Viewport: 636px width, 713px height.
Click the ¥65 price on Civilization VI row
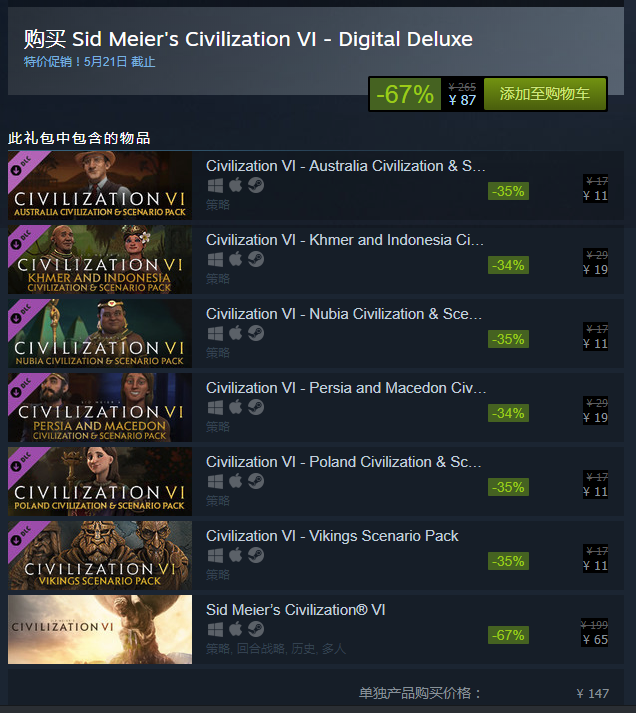pos(596,640)
